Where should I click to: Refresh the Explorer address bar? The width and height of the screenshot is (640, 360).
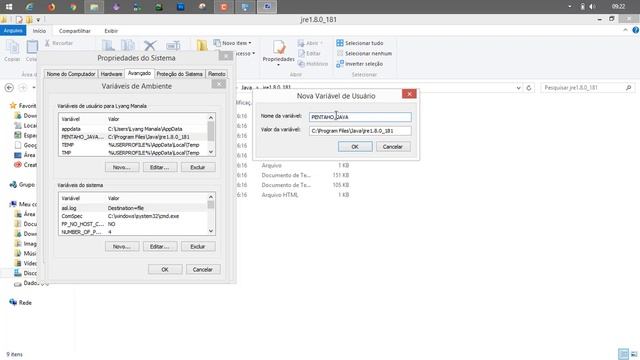coord(529,88)
